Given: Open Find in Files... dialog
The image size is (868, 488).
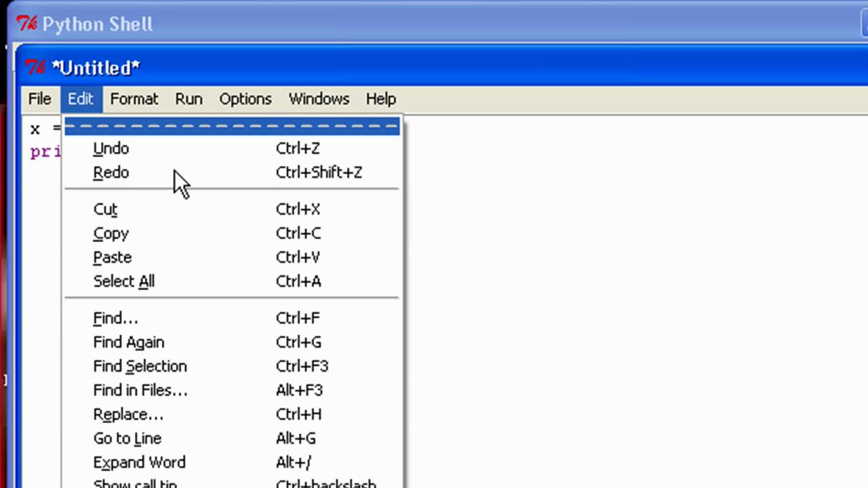Looking at the screenshot, I should (x=232, y=390).
